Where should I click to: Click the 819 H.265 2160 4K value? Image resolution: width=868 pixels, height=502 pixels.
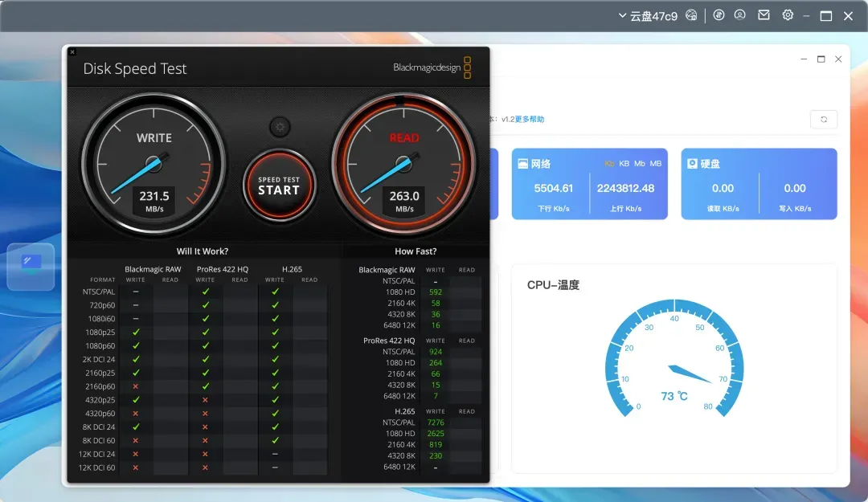point(436,445)
